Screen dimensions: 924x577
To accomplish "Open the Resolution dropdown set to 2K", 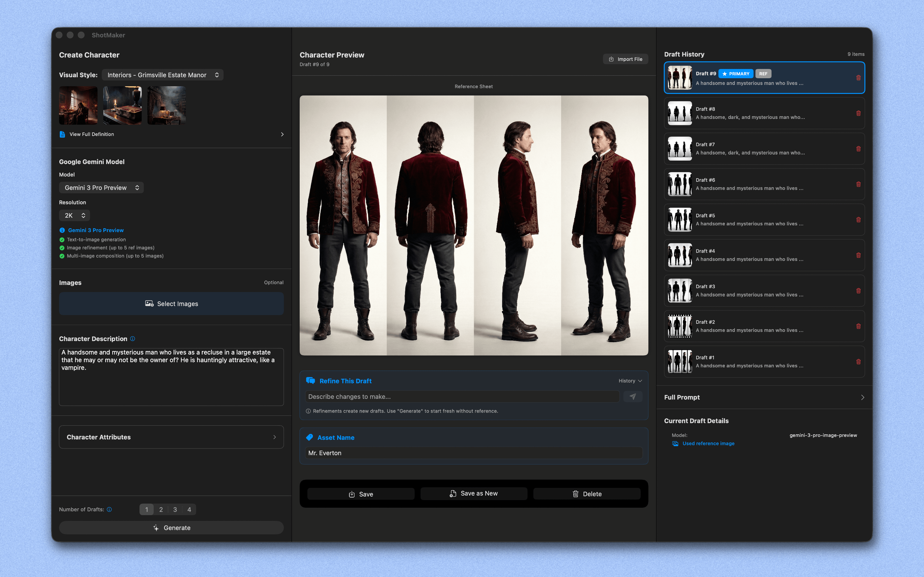I will coord(74,215).
